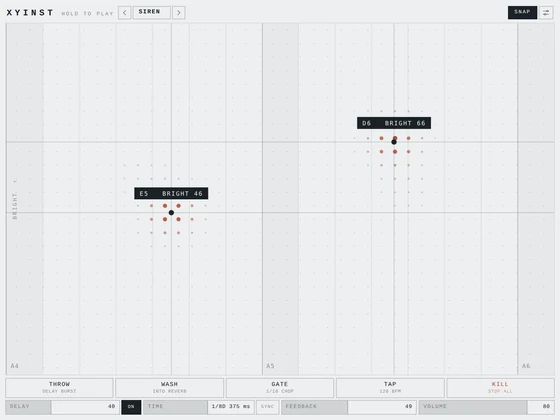Viewport: 560px width, 420px height.
Task: Toggle the SYNC button
Action: [x=268, y=407]
